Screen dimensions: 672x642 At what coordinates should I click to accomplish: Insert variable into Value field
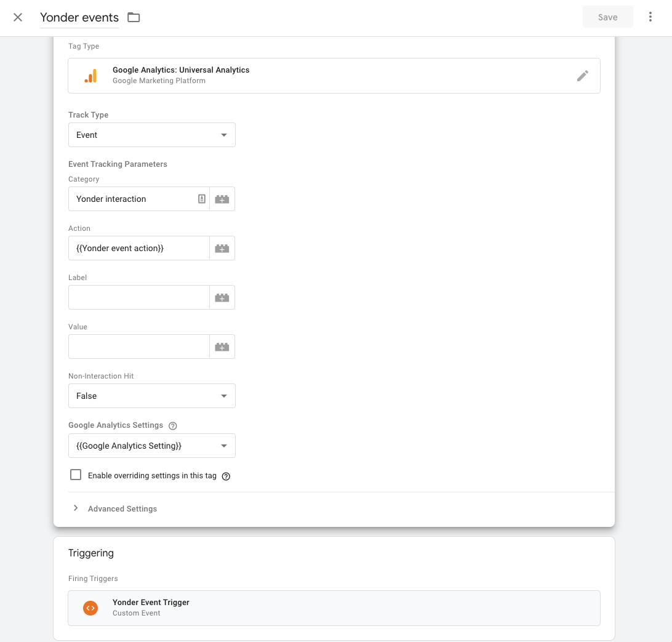[x=222, y=347]
